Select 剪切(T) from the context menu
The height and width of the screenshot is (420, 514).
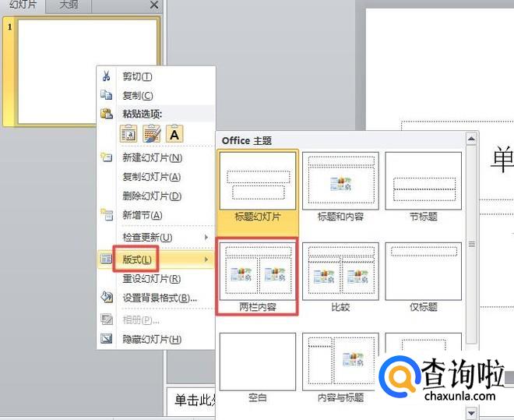coord(156,76)
